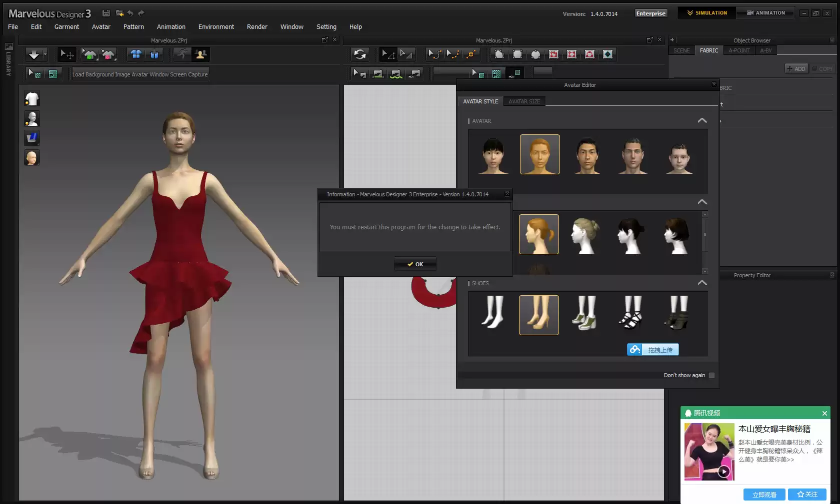The image size is (840, 504).
Task: Click the 关注 button in the Tencent popup
Action: click(x=807, y=495)
